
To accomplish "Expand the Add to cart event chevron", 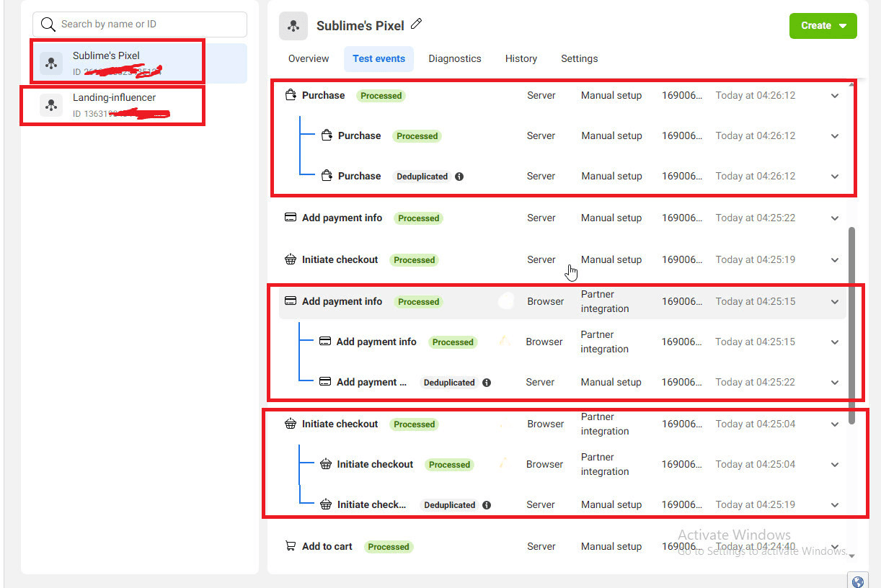I will click(835, 547).
